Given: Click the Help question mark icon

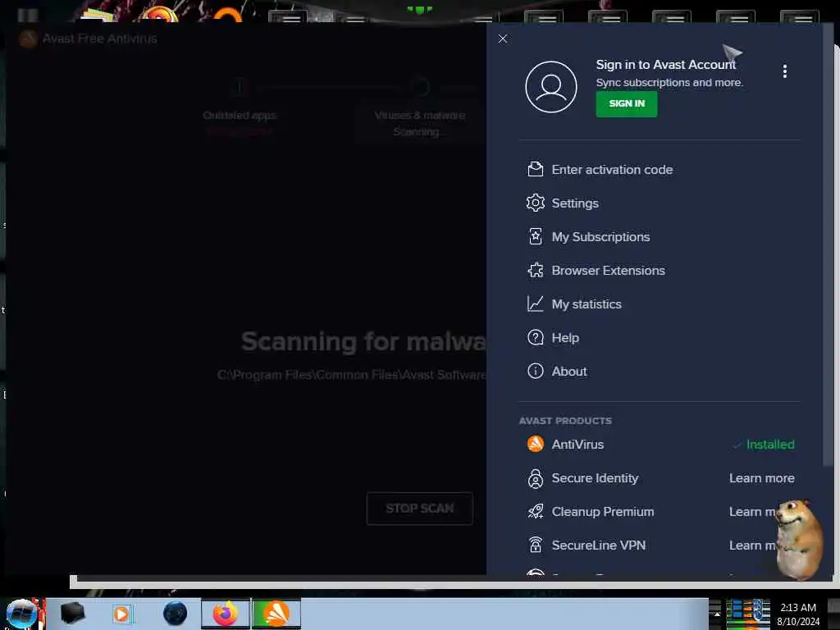Looking at the screenshot, I should coord(535,337).
